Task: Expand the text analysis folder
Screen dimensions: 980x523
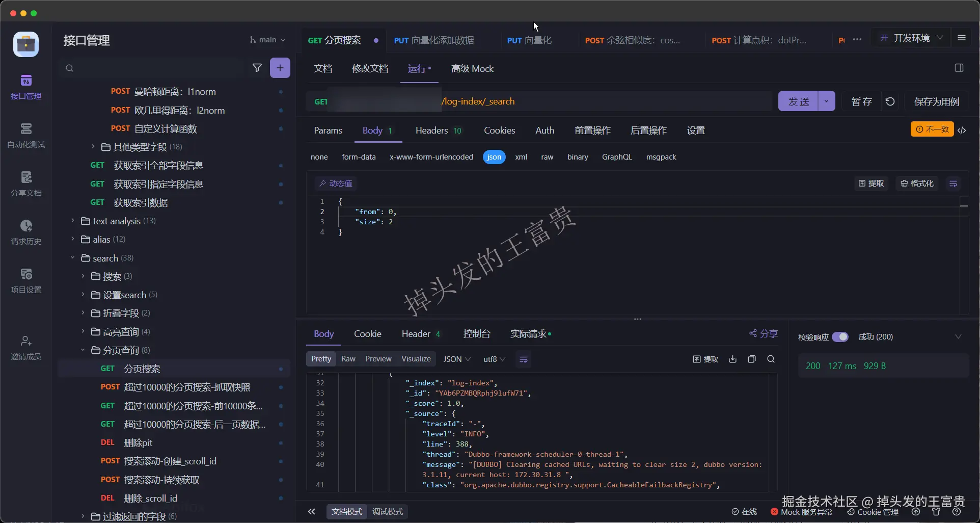Action: click(x=73, y=221)
